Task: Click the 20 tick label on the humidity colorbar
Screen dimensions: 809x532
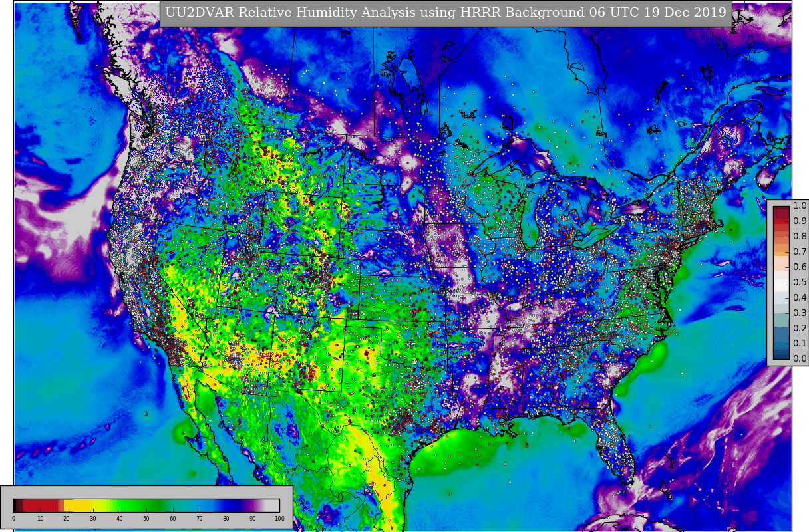Action: [x=67, y=519]
